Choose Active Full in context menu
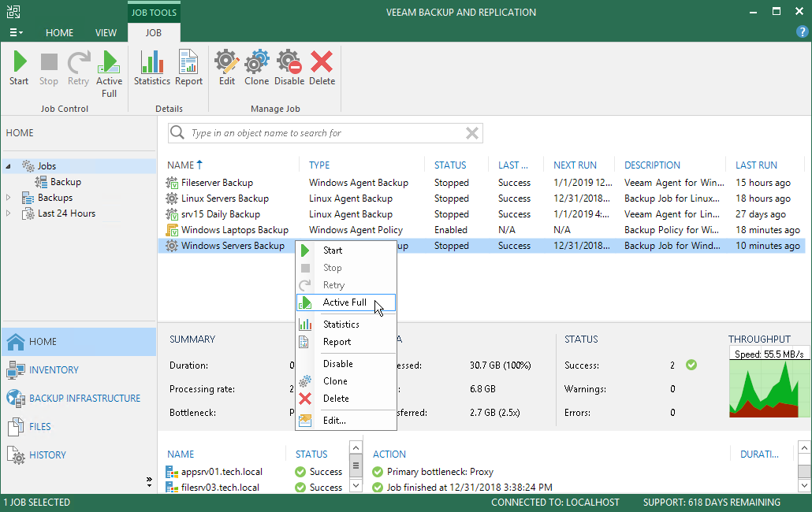Viewport: 812px width, 512px height. click(346, 302)
